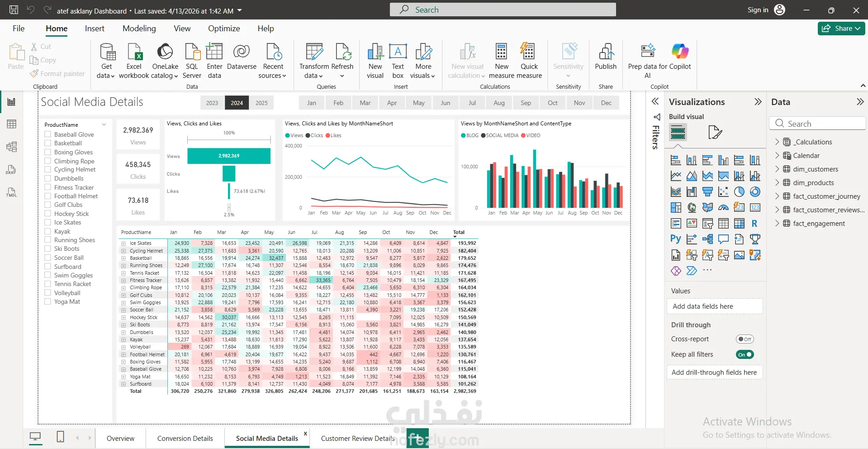This screenshot has width=868, height=449.
Task: Tick the Golf Clubs checkbox
Action: pyautogui.click(x=47, y=205)
